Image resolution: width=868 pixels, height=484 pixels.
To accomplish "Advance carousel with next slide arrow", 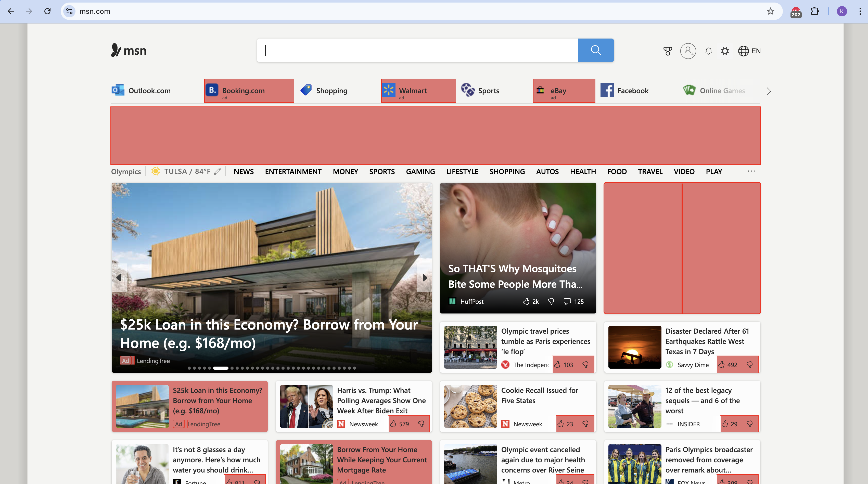I will pyautogui.click(x=424, y=277).
